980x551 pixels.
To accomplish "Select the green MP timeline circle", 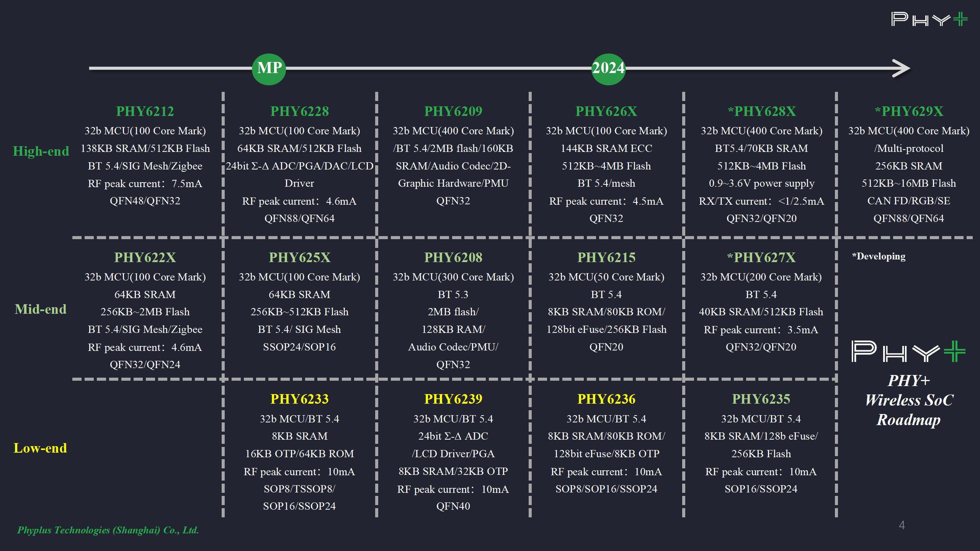I will tap(269, 68).
